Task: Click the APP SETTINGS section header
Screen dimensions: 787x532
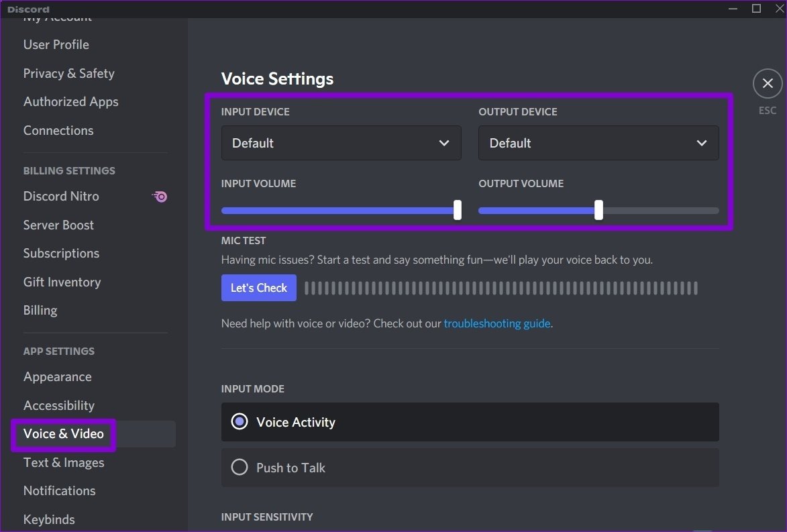Action: point(59,352)
